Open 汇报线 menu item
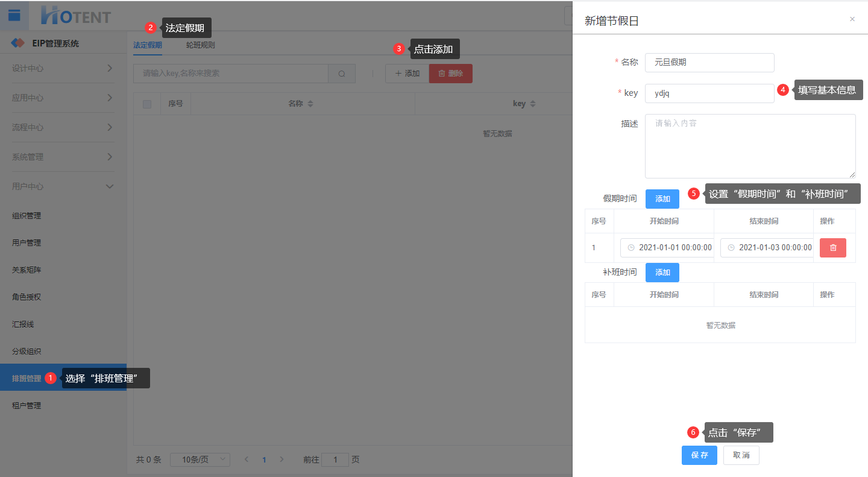 pos(63,324)
